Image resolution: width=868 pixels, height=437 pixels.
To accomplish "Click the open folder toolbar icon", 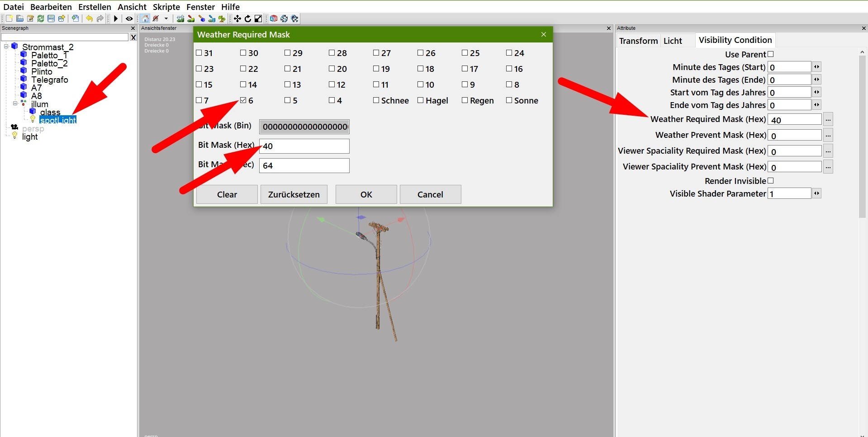I will coord(19,19).
